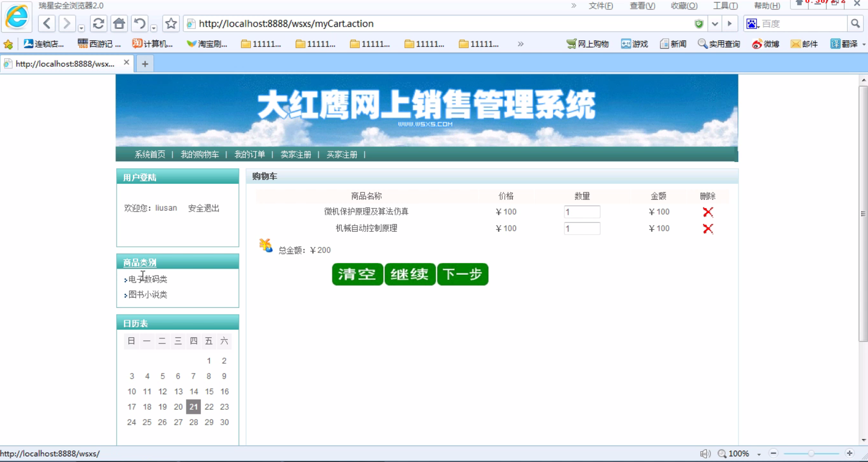Click the zoom magnifier icon at 100%
This screenshot has width=868, height=462.
point(722,454)
